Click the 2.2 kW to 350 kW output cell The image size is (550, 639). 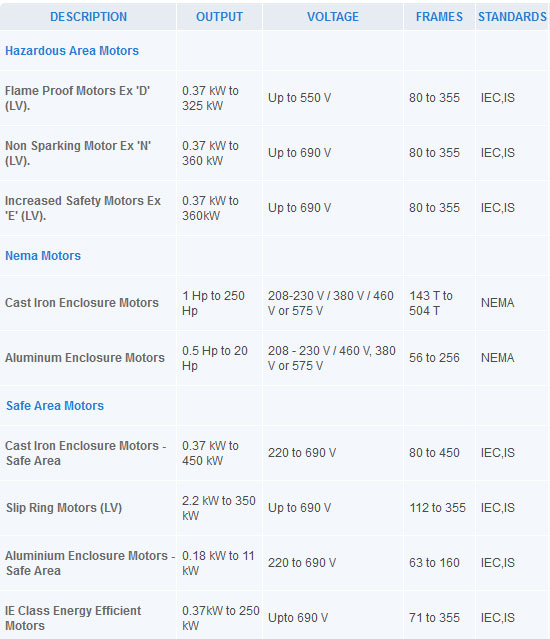pos(219,508)
